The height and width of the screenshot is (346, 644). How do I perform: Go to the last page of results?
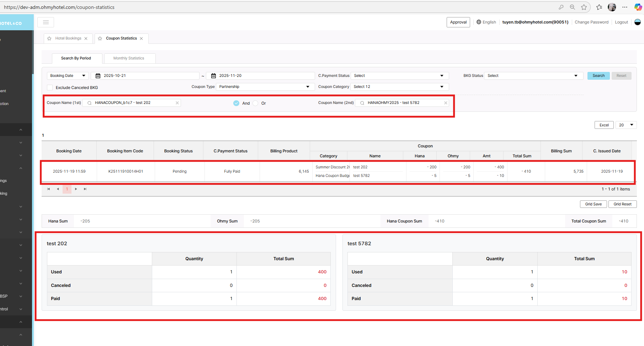click(85, 189)
